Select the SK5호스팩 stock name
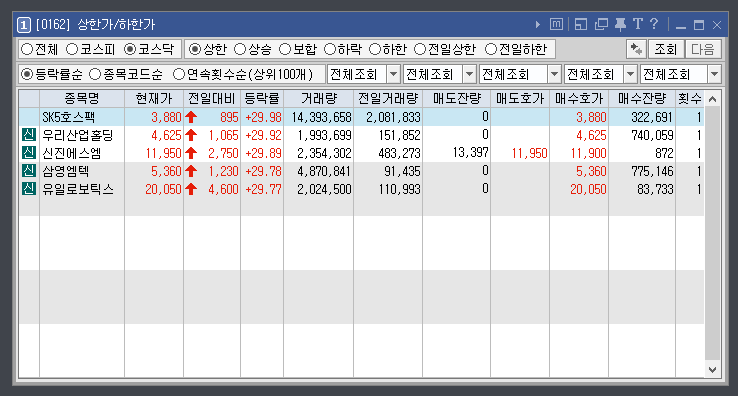This screenshot has height=396, width=738. pos(69,117)
